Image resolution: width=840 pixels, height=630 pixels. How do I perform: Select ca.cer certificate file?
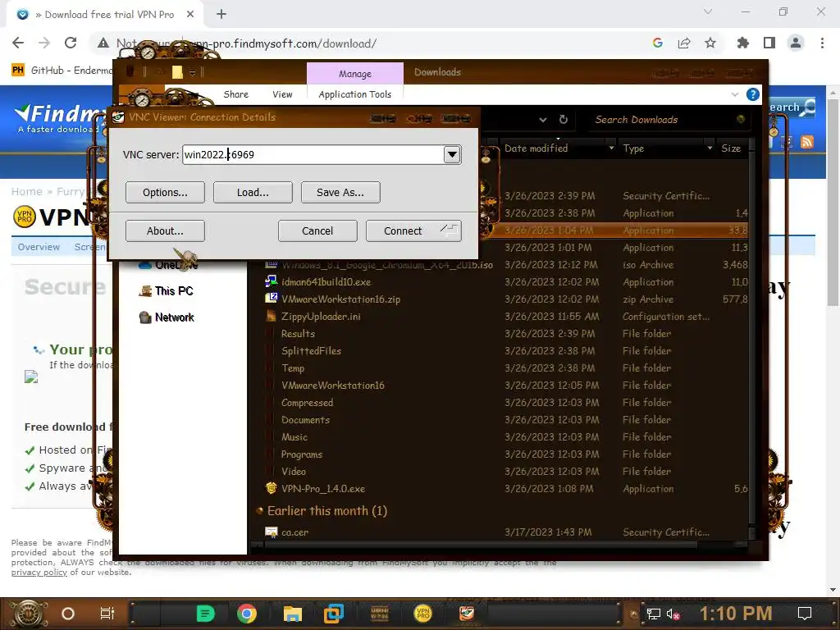(x=294, y=532)
